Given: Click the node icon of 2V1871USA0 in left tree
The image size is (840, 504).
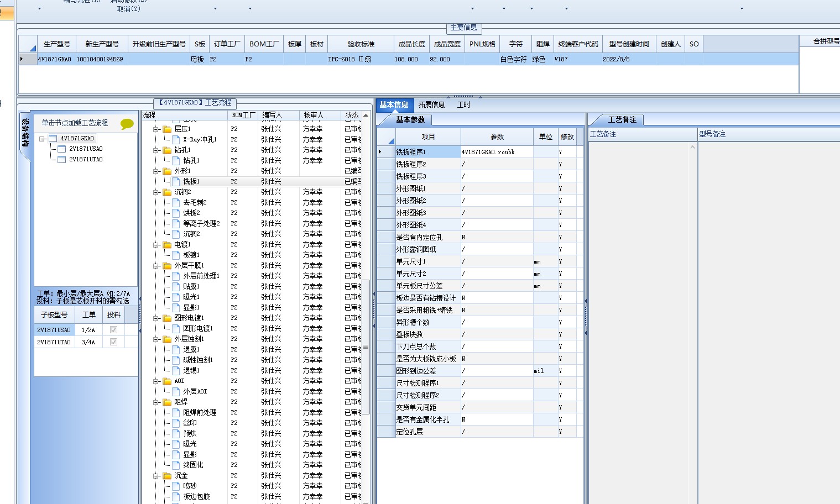Looking at the screenshot, I should (62, 149).
